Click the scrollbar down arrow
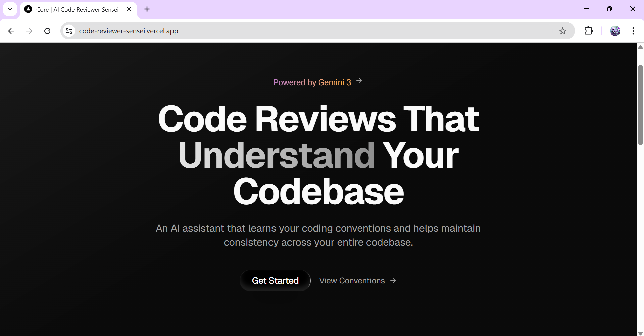The height and width of the screenshot is (336, 644). [x=640, y=333]
